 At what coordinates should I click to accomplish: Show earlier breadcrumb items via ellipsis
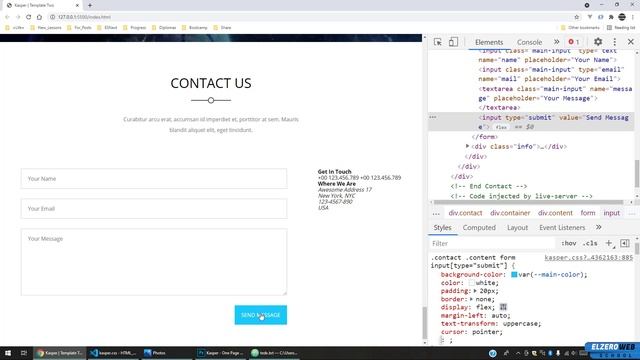(436, 213)
